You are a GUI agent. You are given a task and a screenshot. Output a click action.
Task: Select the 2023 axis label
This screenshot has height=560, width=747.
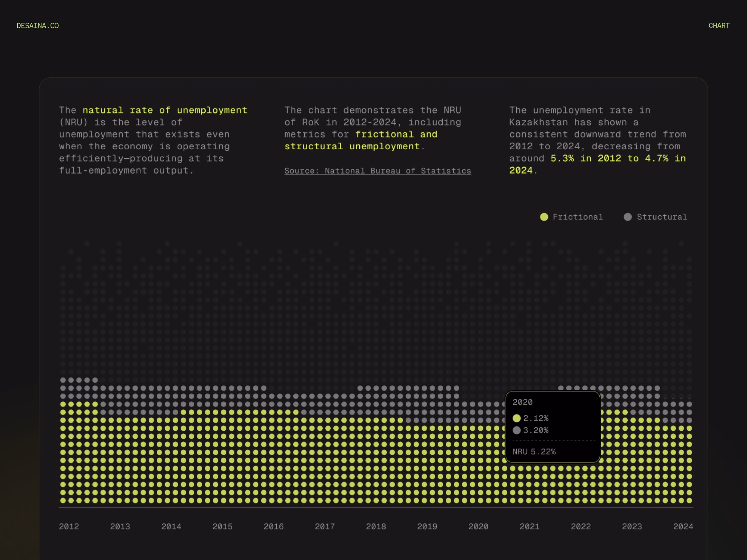[632, 526]
